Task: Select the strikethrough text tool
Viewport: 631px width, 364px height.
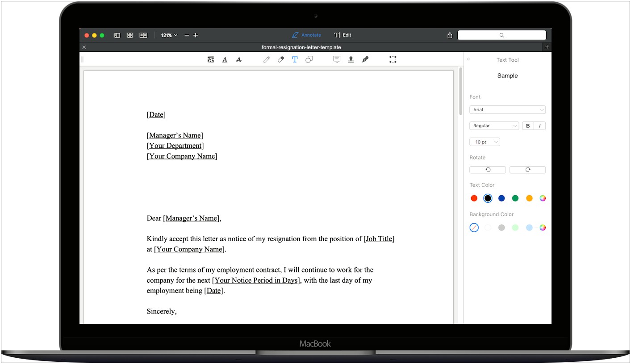Action: [238, 59]
